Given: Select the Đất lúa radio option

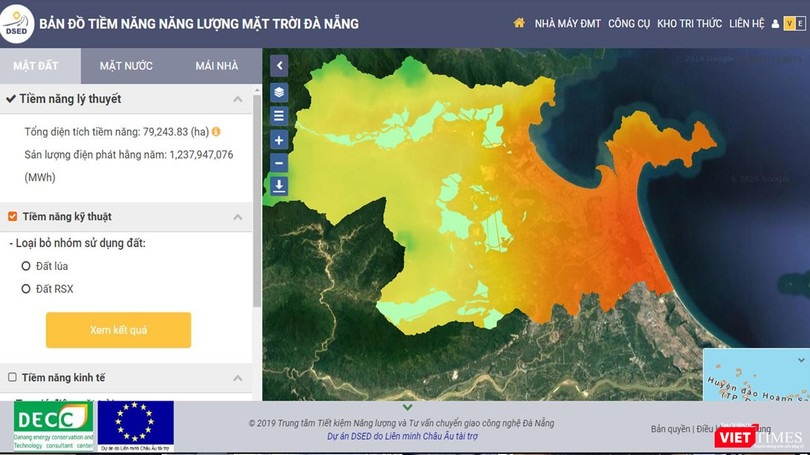Looking at the screenshot, I should [x=26, y=266].
